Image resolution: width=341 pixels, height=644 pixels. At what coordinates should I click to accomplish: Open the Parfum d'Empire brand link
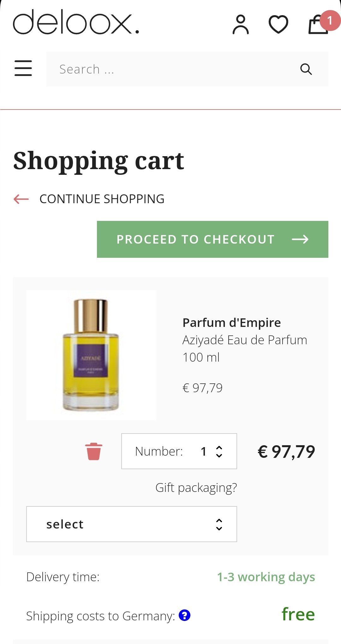[231, 322]
